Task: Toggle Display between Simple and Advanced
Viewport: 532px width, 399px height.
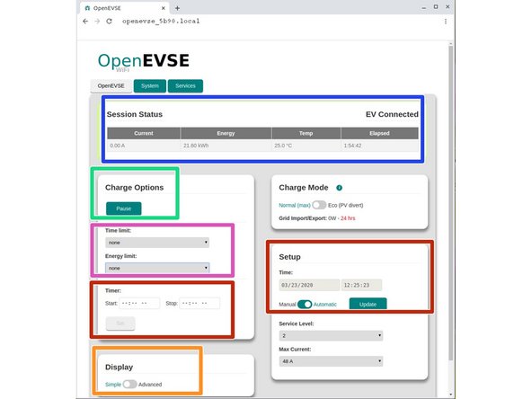Action: 129,384
